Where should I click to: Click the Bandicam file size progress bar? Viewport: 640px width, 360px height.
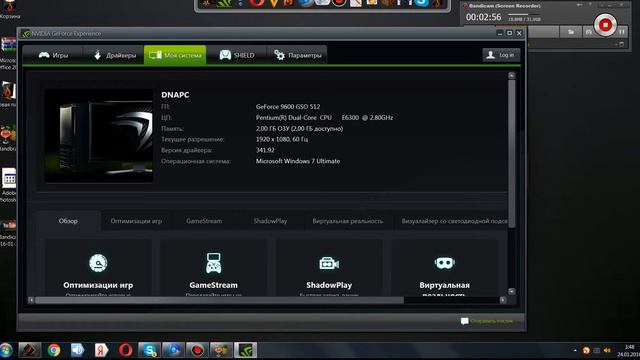coord(524,15)
